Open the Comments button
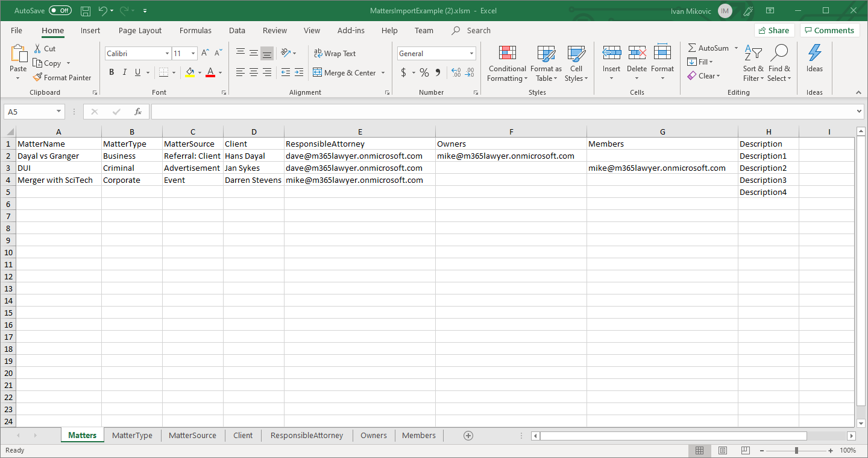 click(829, 30)
